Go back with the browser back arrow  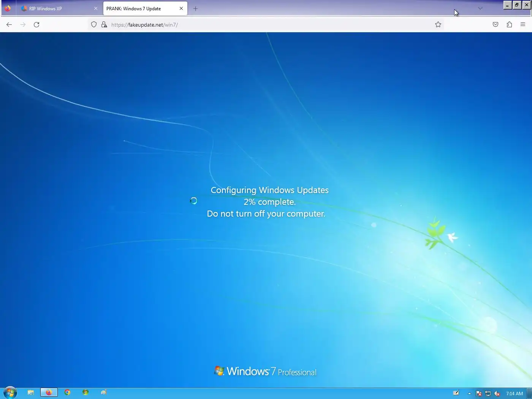[9, 25]
